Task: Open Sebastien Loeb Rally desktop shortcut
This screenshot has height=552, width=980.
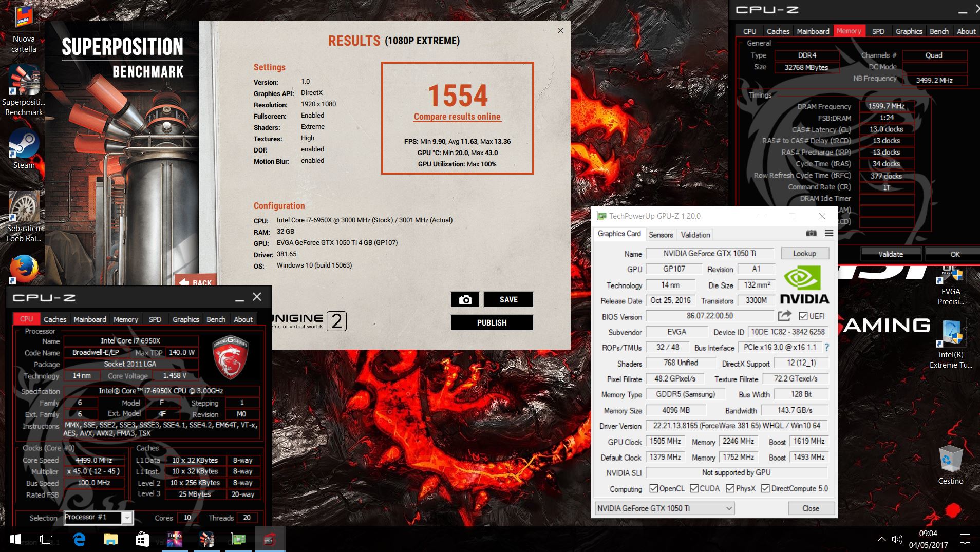Action: point(24,217)
